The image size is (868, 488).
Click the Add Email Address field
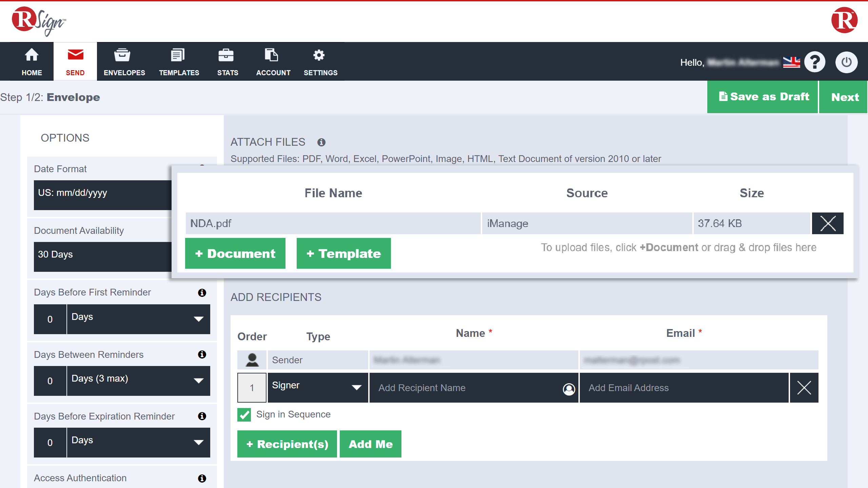click(684, 388)
